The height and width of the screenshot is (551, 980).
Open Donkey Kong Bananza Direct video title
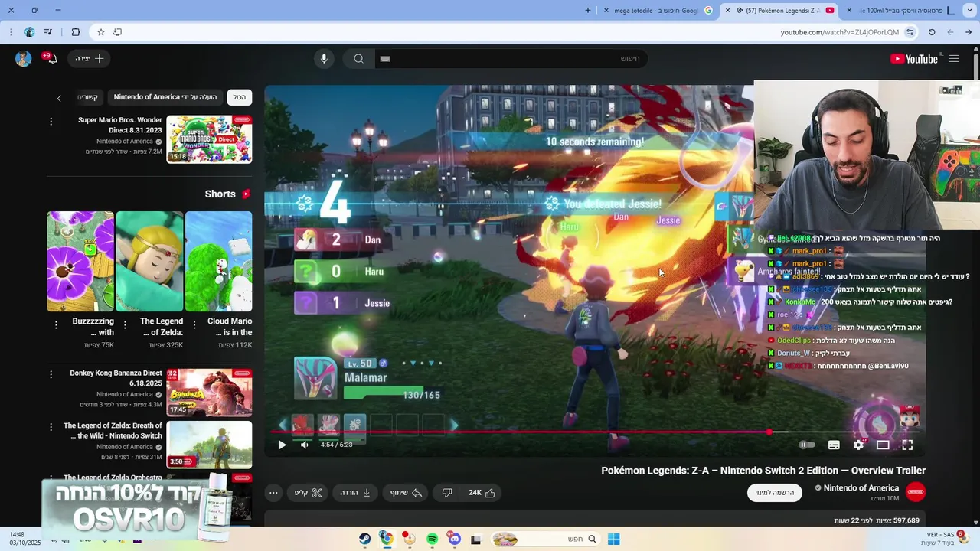[x=116, y=378]
